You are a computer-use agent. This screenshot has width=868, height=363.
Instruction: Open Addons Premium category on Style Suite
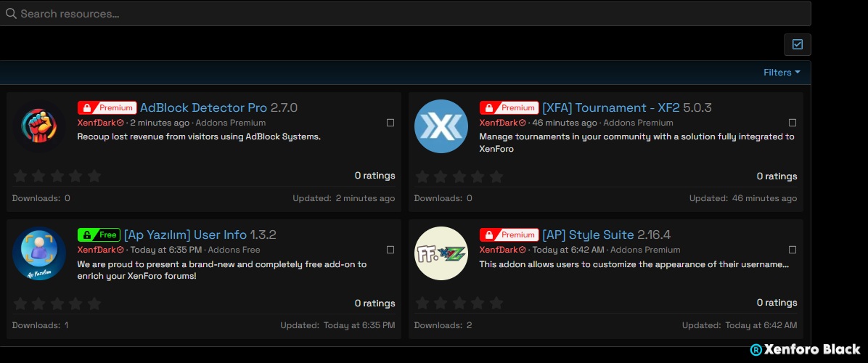[645, 250]
